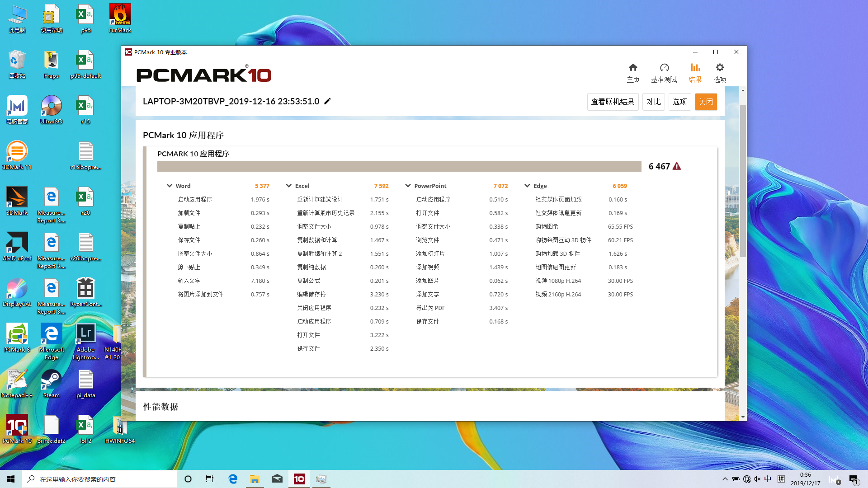The height and width of the screenshot is (488, 868).
Task: Open the Mail app on taskbar
Action: [x=277, y=479]
